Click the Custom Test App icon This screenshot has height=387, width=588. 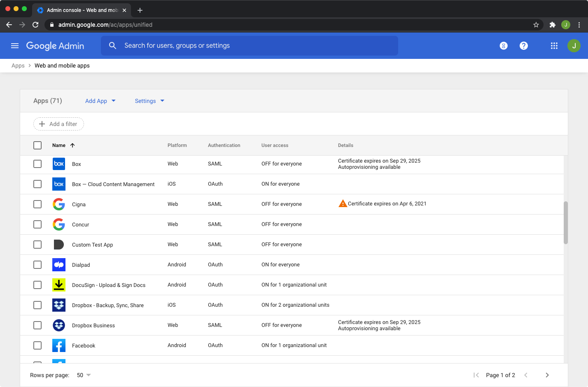tap(59, 245)
